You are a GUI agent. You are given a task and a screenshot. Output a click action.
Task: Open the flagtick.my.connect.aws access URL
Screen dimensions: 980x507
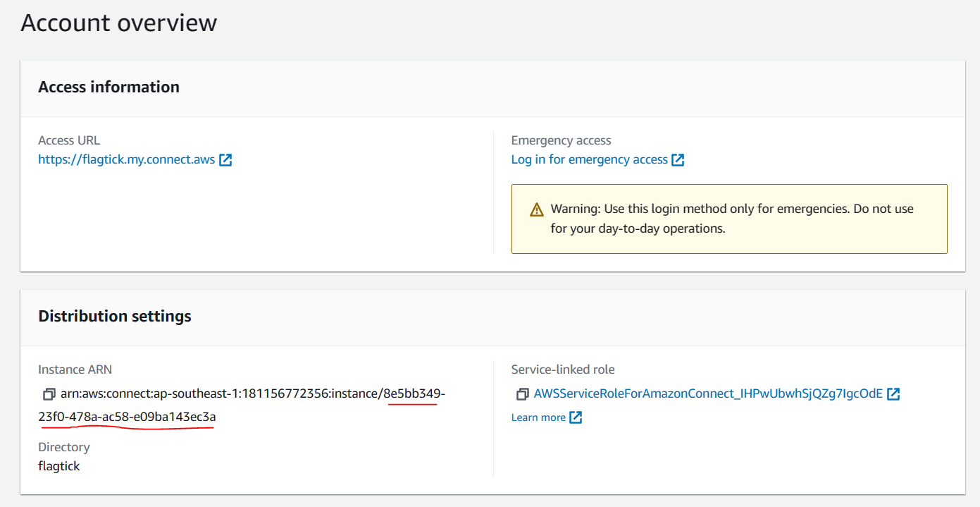(x=127, y=160)
